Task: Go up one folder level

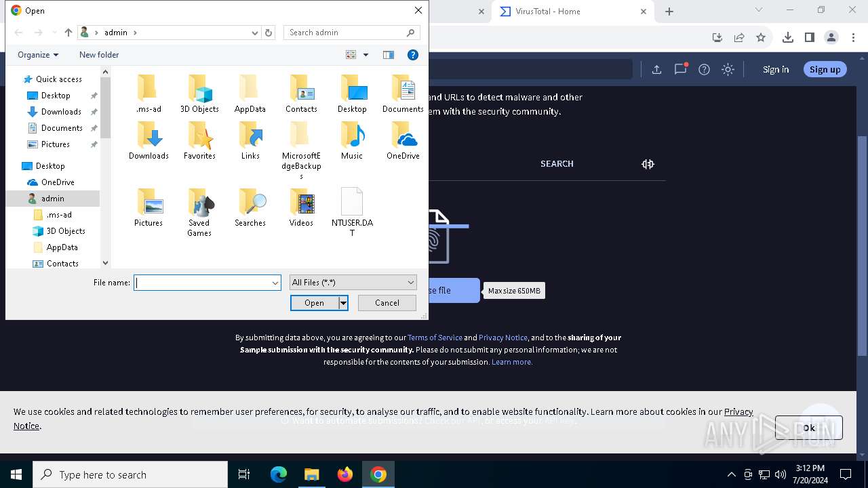Action: [x=68, y=33]
